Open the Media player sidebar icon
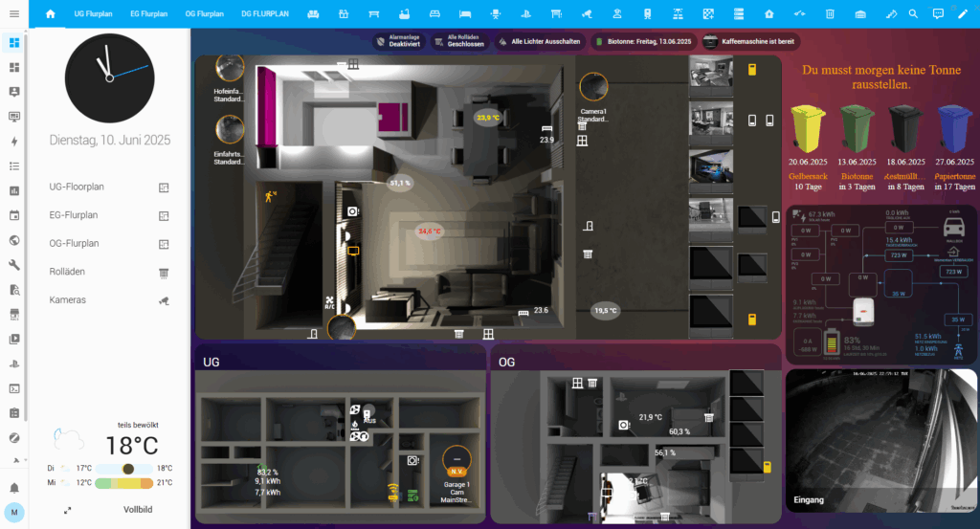980x529 pixels. pos(13,340)
